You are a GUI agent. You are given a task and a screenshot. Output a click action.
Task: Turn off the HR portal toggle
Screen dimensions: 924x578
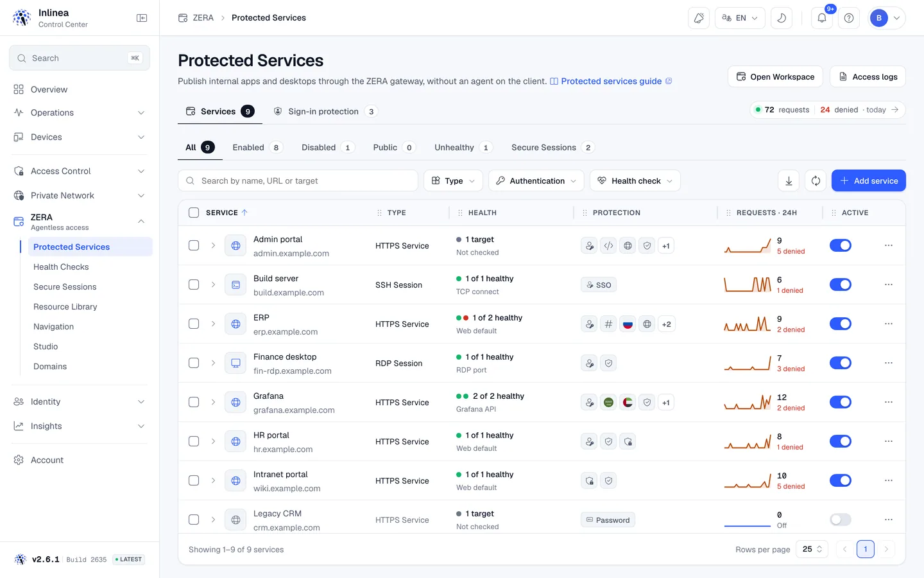tap(840, 441)
